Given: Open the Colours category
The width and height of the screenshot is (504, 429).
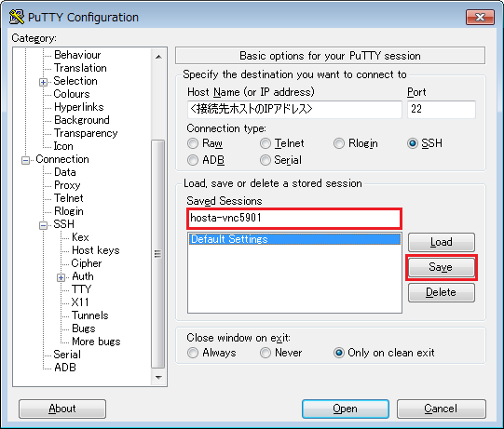Looking at the screenshot, I should click(72, 94).
